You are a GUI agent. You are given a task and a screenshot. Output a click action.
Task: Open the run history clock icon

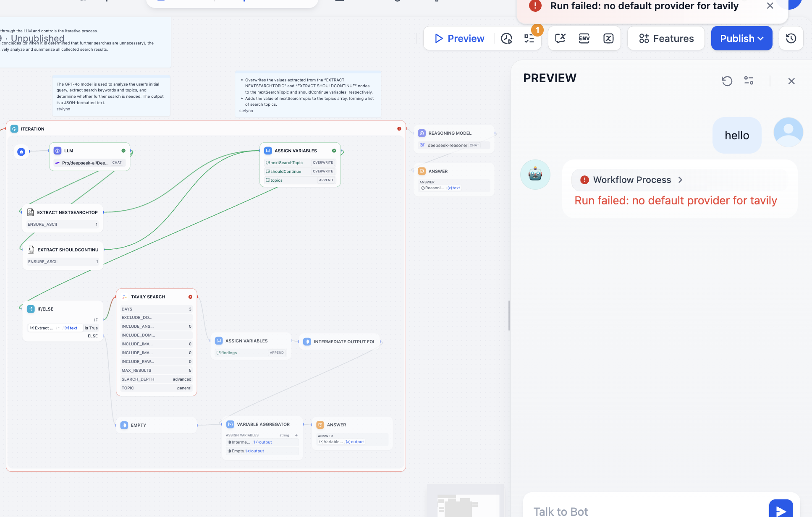tap(506, 39)
